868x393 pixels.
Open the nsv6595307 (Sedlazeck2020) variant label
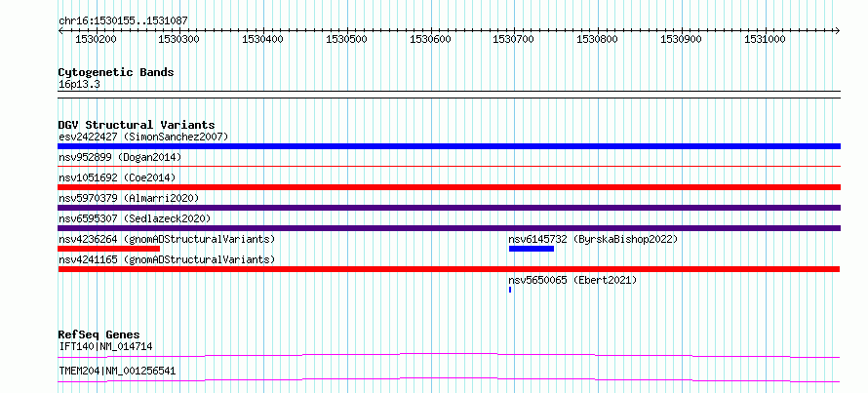pyautogui.click(x=135, y=218)
